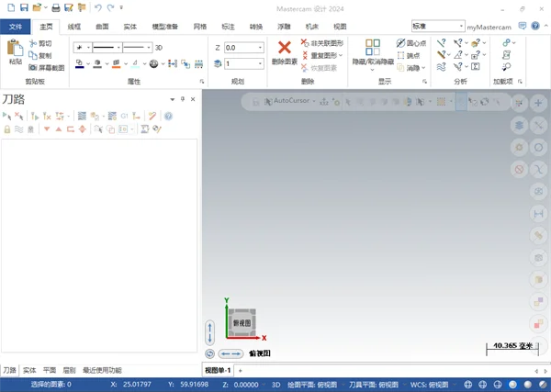Toggle AutoCursor in selection bar
Image resolution: width=551 pixels, height=392 pixels.
[x=287, y=101]
